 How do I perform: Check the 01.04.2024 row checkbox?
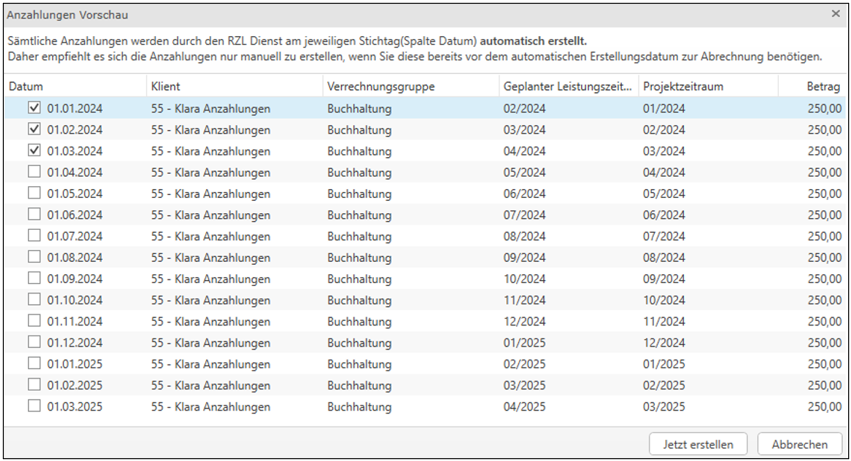pos(35,172)
